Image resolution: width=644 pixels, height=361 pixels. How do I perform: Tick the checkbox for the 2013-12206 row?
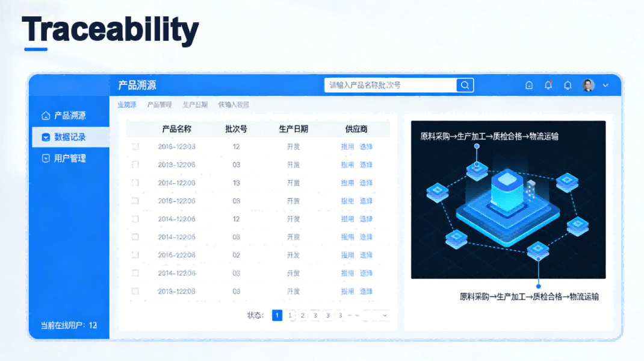(x=137, y=164)
